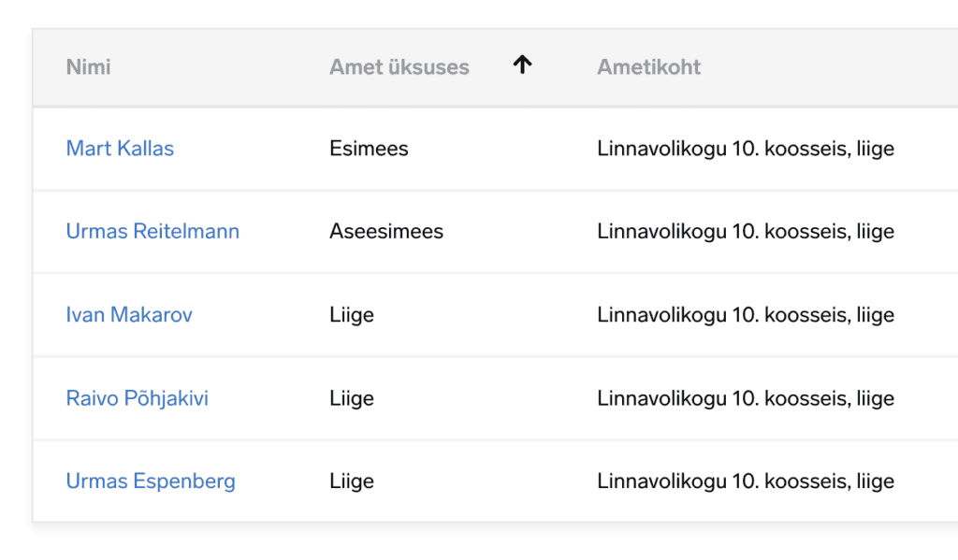Viewport: 958px width, 560px height.
Task: Click the Esimees cell
Action: point(369,149)
